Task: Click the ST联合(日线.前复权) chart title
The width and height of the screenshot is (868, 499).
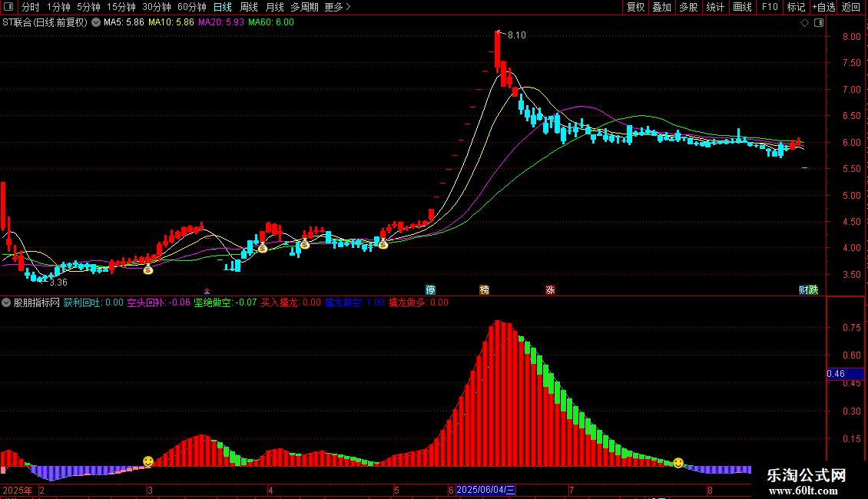Action: [45, 23]
